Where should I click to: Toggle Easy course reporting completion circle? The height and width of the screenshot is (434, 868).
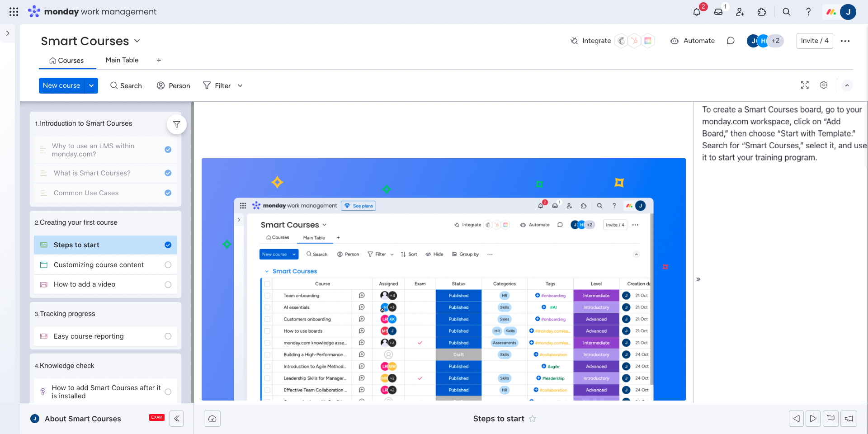tap(168, 336)
